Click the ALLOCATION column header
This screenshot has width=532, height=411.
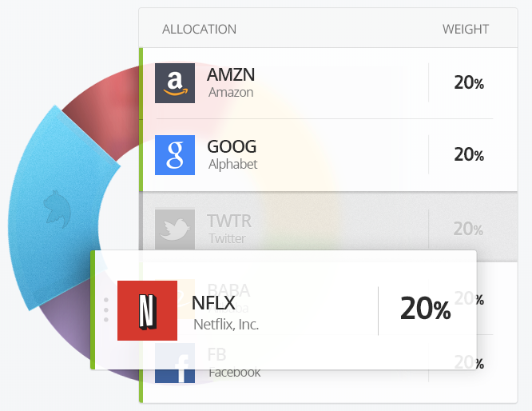[x=199, y=30]
